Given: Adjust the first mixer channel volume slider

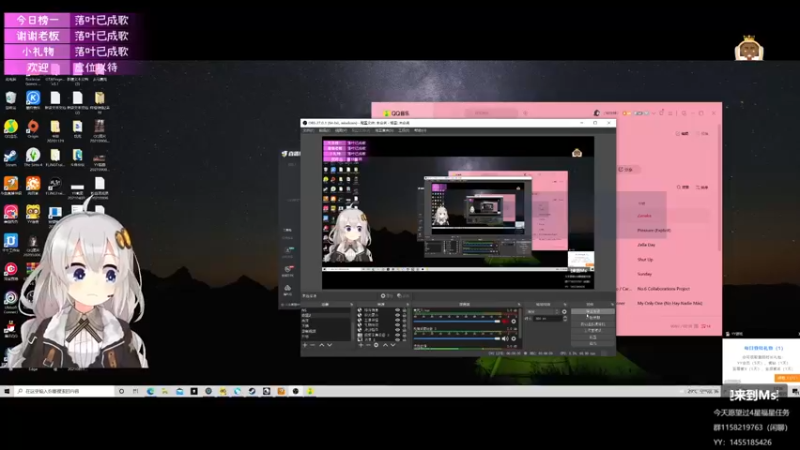Looking at the screenshot, I should 457,321.
